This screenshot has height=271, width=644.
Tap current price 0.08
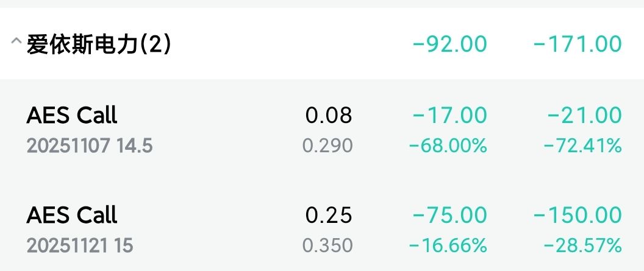tap(329, 115)
